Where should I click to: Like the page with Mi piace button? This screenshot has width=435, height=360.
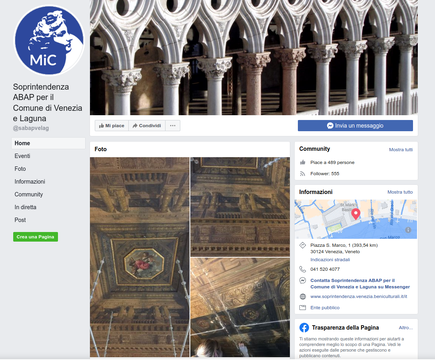[x=112, y=126]
